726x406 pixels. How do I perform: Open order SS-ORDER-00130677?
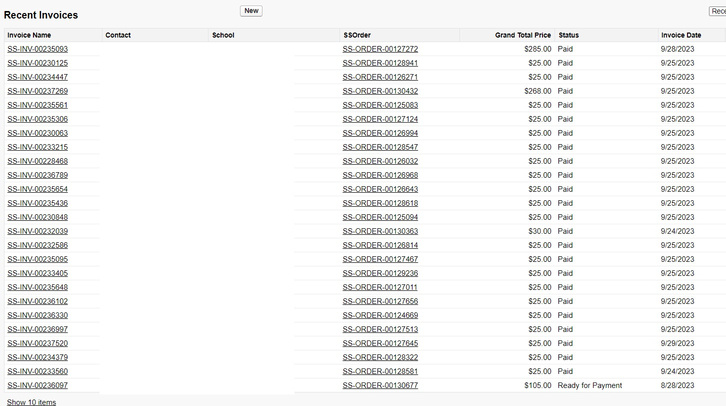[380, 385]
